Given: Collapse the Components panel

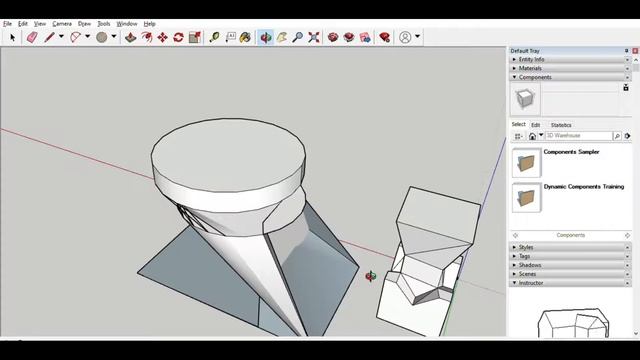Looking at the screenshot, I should pyautogui.click(x=570, y=77).
